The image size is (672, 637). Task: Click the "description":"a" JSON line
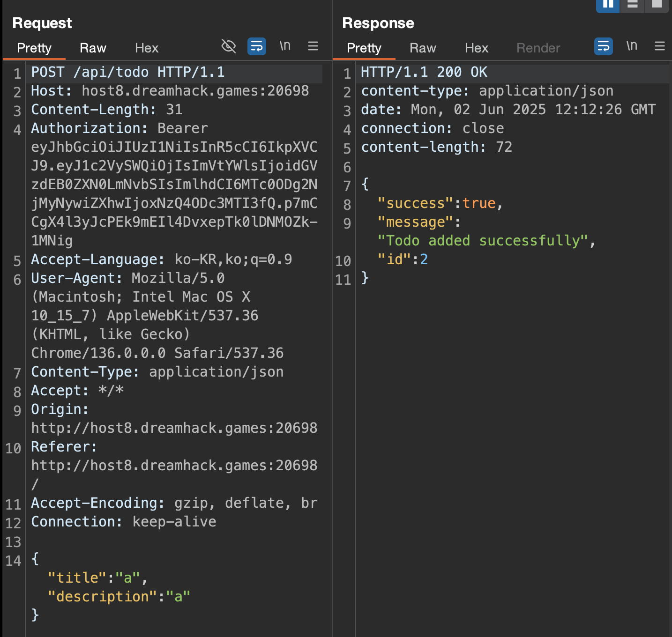click(119, 597)
